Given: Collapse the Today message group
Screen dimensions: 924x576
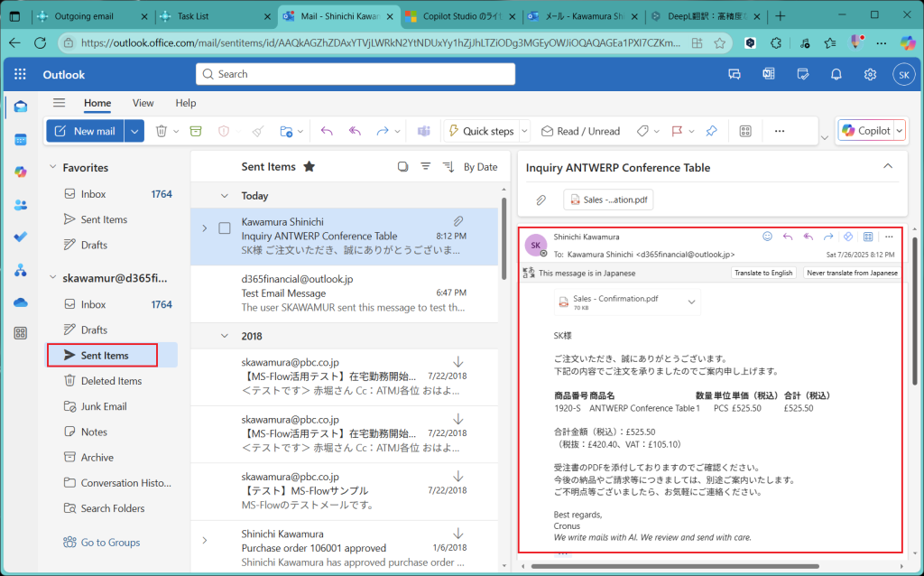Looking at the screenshot, I should (x=225, y=196).
